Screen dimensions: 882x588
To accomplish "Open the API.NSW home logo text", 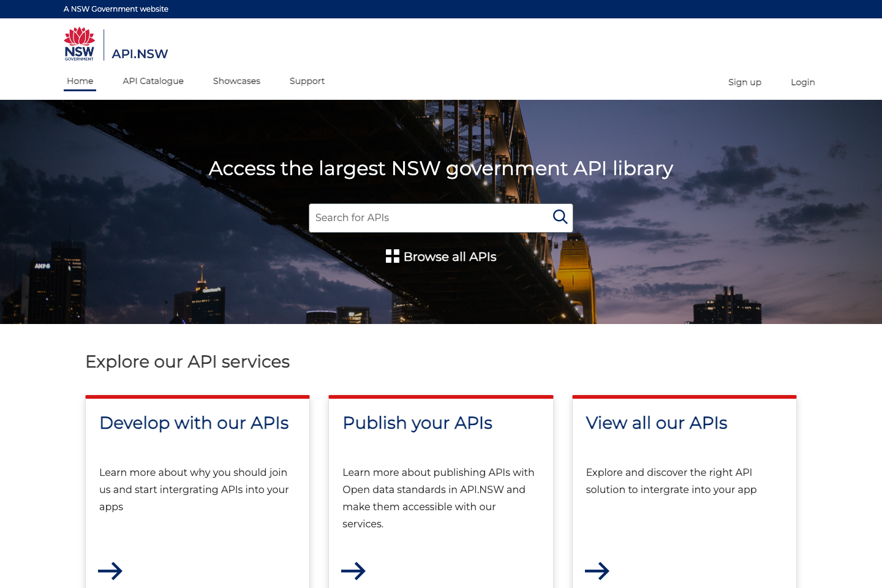I will pyautogui.click(x=140, y=53).
